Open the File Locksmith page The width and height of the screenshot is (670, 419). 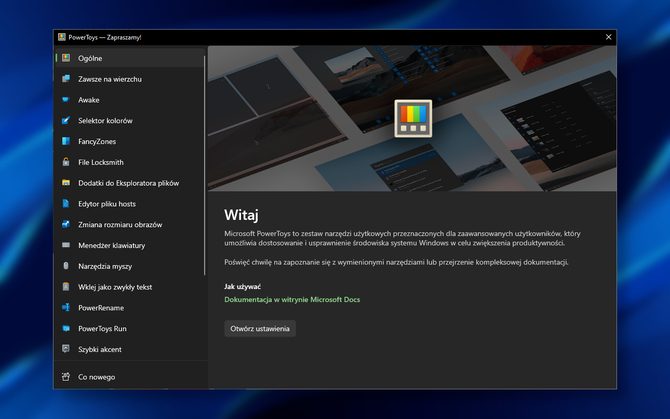[x=130, y=162]
